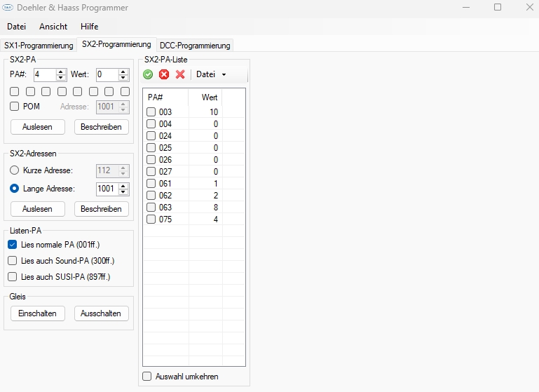
Task: Uncheck Lies normale PA (001ff.)
Action: [13, 245]
